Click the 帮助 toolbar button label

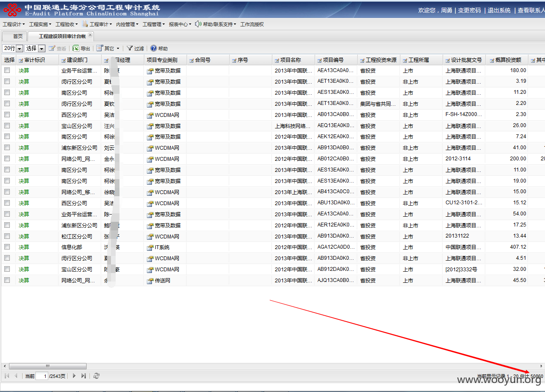click(x=163, y=49)
